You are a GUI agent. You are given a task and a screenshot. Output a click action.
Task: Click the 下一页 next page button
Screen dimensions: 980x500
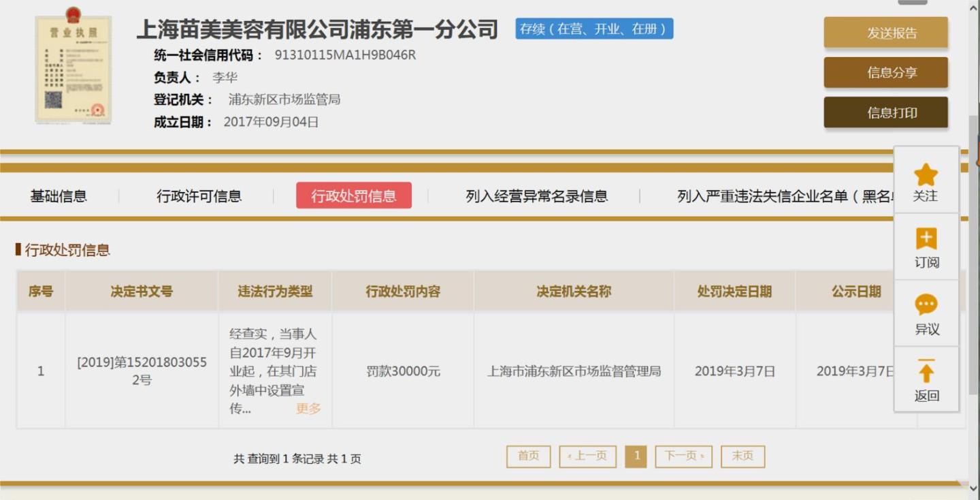[683, 456]
